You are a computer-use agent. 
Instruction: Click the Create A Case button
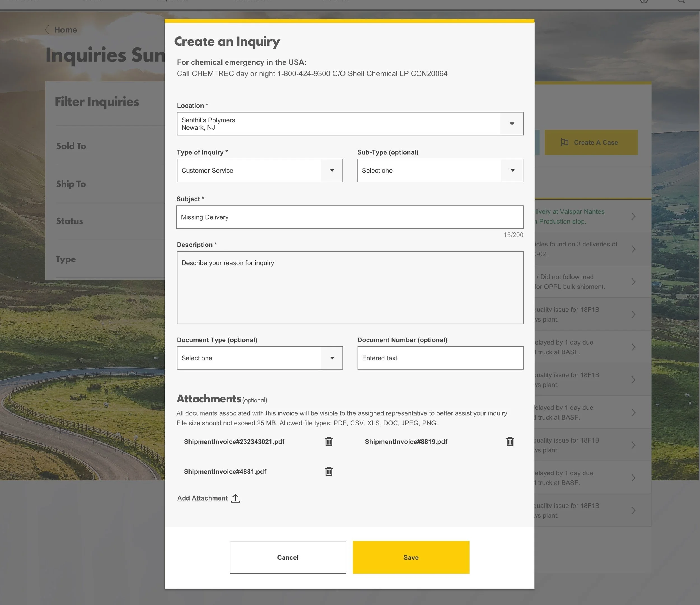591,142
